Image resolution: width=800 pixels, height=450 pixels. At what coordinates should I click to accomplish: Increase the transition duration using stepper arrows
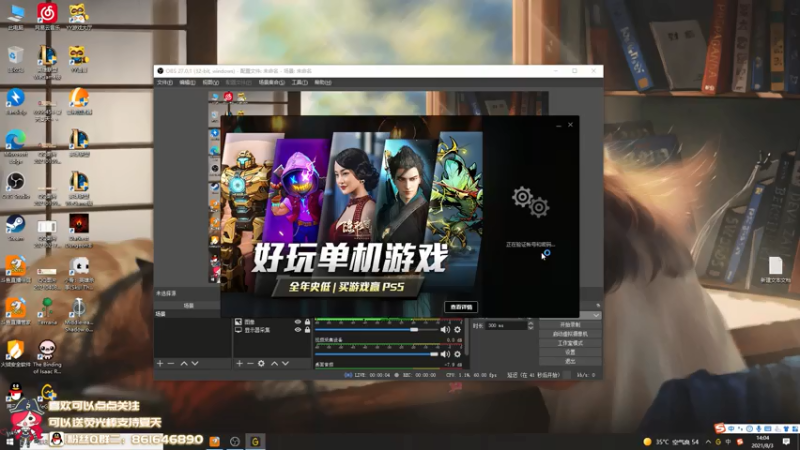531,323
